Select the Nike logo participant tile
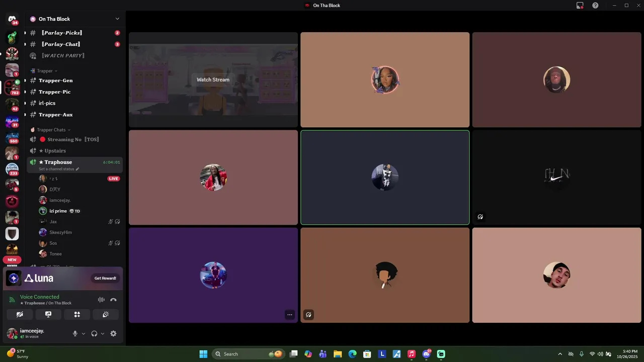The width and height of the screenshot is (644, 362). pos(556,177)
